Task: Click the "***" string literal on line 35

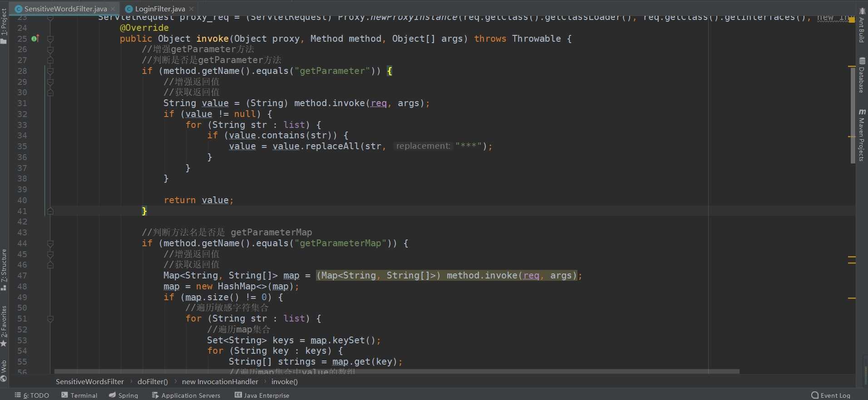Action: (x=469, y=146)
